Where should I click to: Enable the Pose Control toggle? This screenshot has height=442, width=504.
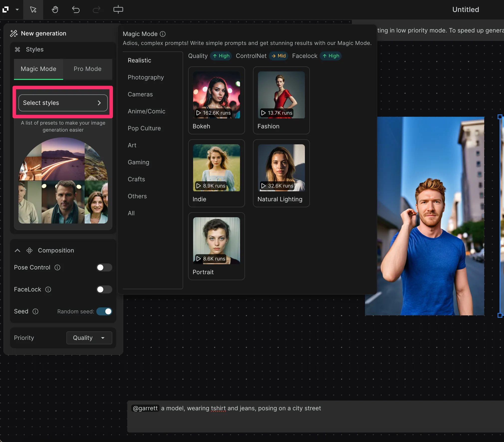104,267
